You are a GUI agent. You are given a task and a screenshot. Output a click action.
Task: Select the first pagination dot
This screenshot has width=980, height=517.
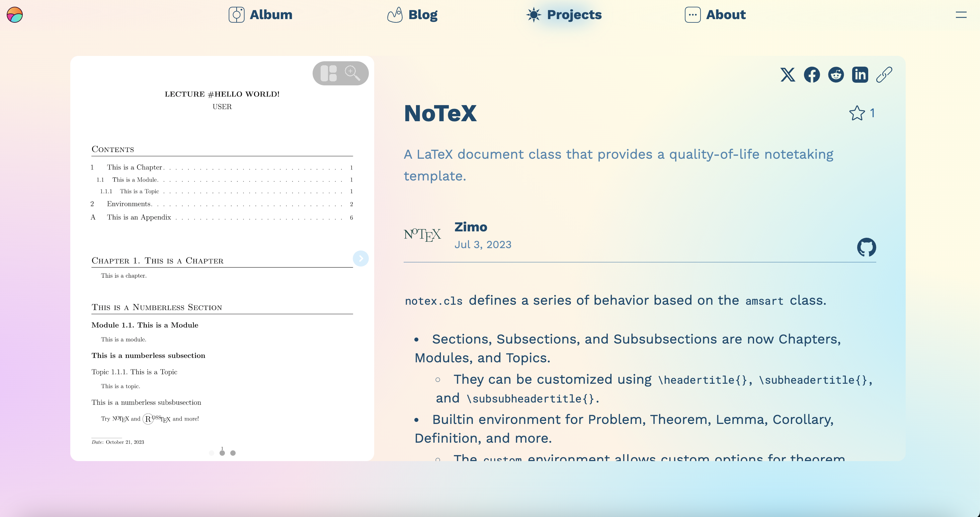(x=212, y=453)
